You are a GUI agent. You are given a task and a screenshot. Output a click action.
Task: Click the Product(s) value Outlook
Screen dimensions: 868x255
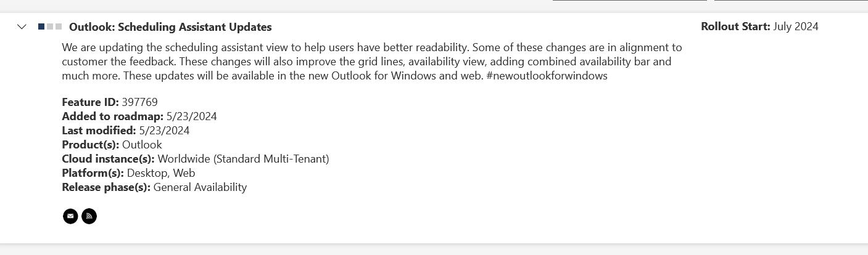[x=142, y=145]
